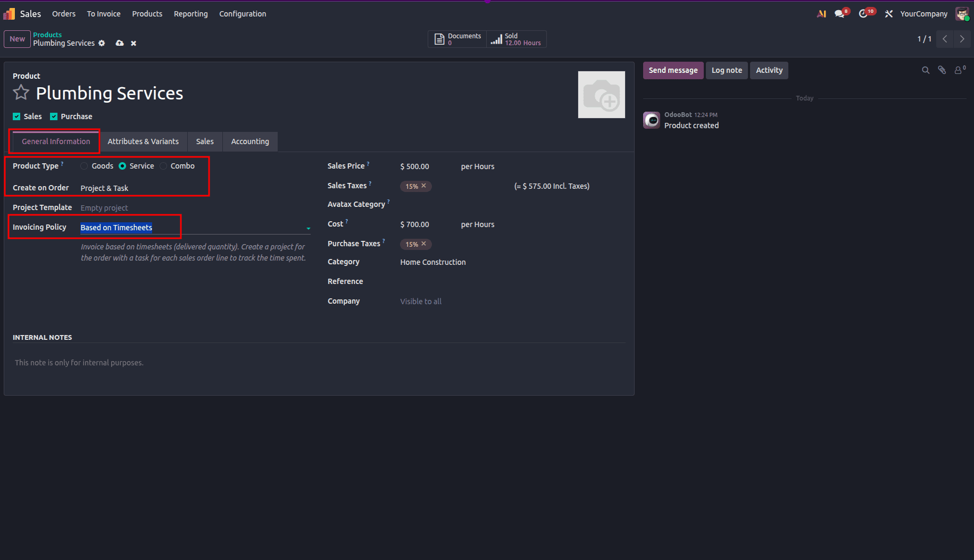This screenshot has width=974, height=560.
Task: Search messages in the chatter
Action: (x=926, y=70)
